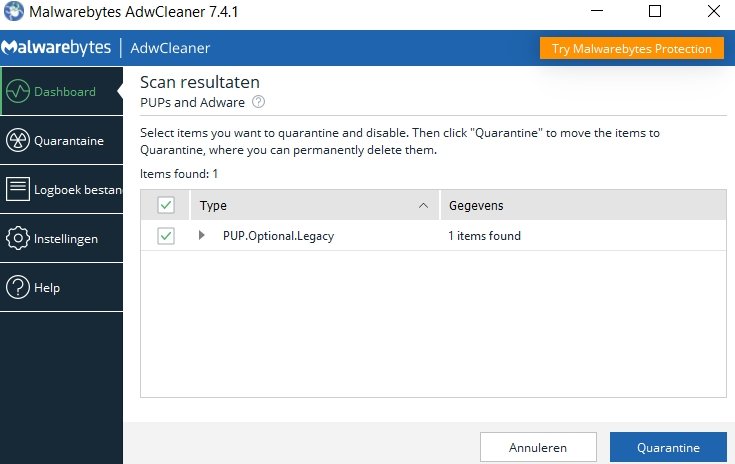Click the sort arrow in the Type column
The height and width of the screenshot is (464, 735).
tap(423, 205)
